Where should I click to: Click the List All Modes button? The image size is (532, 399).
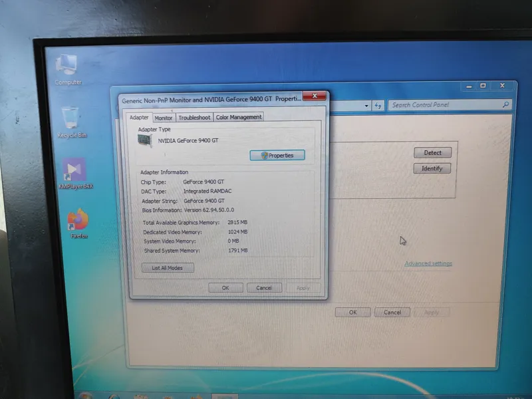pyautogui.click(x=168, y=268)
